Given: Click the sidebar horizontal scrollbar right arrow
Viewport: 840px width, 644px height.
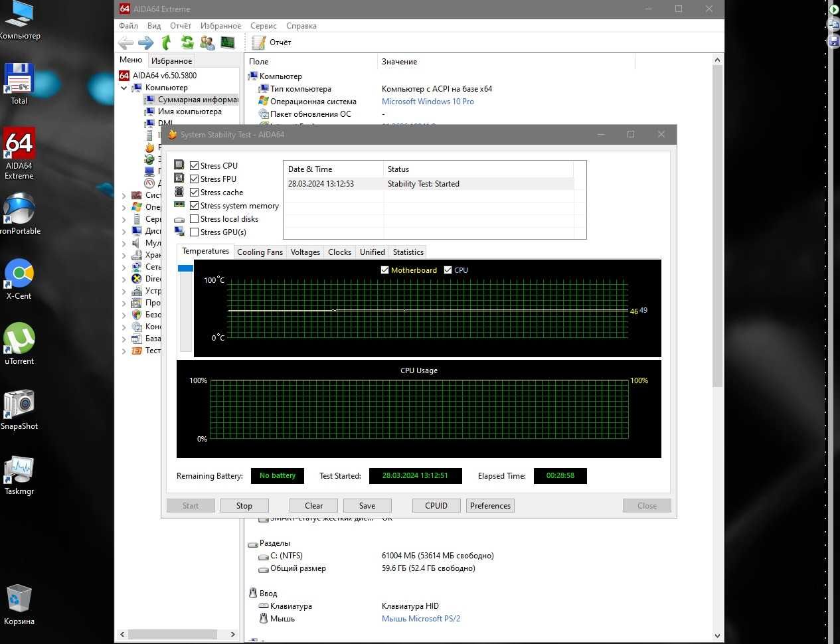Looking at the screenshot, I should [232, 635].
